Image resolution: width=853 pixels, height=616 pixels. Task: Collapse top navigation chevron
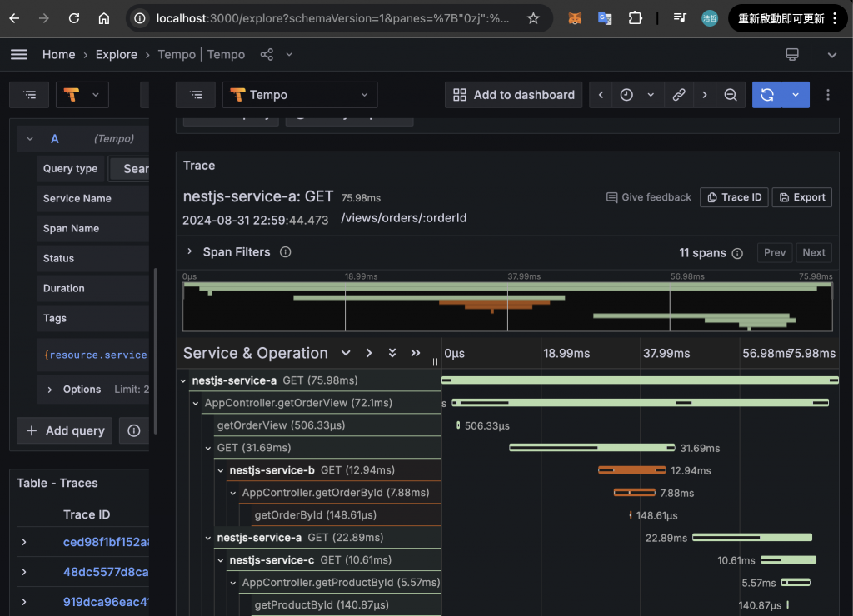point(832,55)
